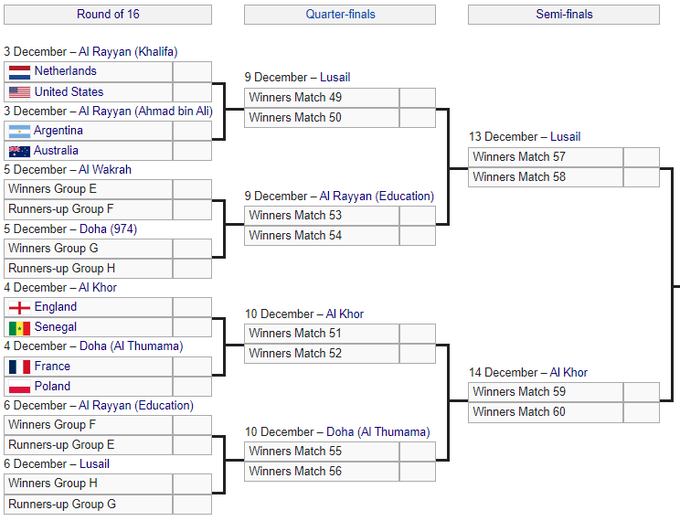Click the Australia flag icon

click(19, 151)
